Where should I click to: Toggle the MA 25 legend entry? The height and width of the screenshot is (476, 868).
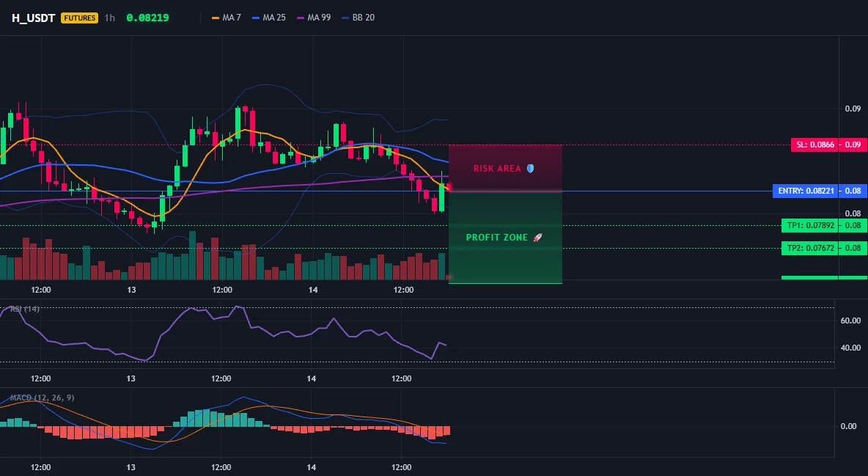[x=268, y=18]
